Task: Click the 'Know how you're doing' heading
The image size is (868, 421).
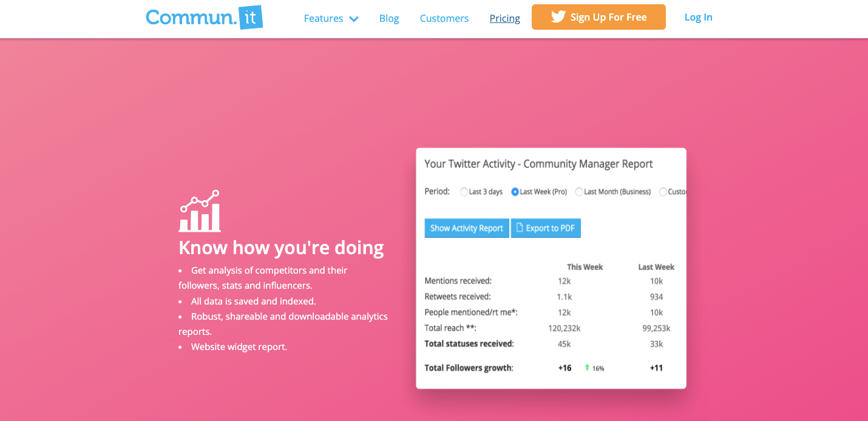Action: pyautogui.click(x=281, y=248)
